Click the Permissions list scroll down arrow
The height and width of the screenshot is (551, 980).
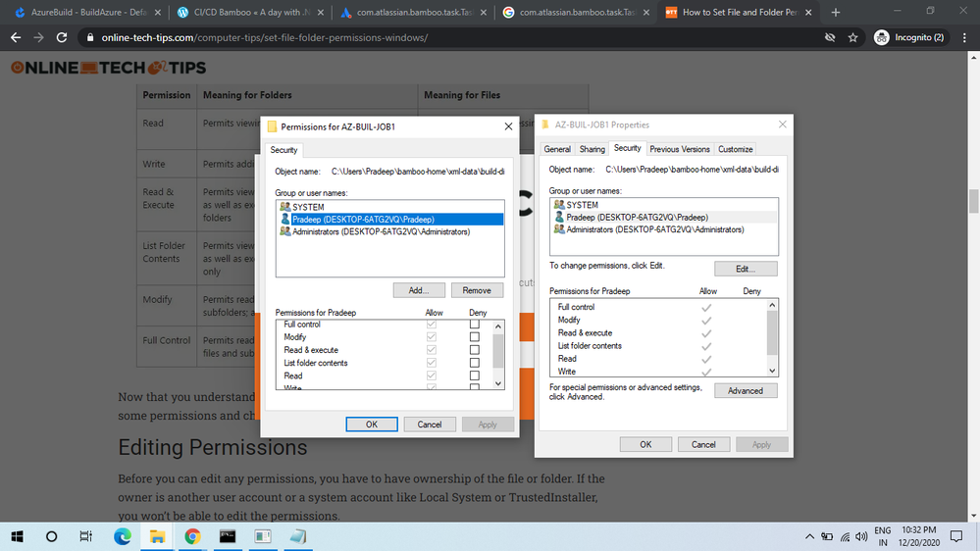pos(498,383)
